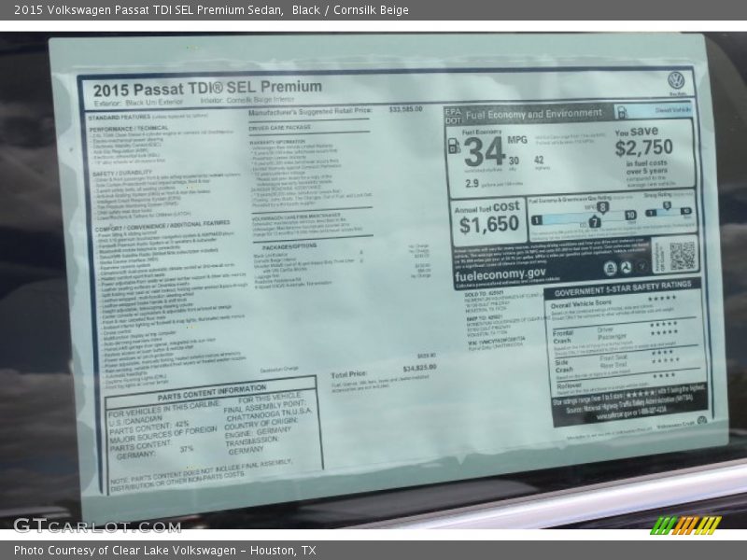Click the top caption '2015 Volkswagen Passat TDI SEL Premium Sedan'
The height and width of the screenshot is (560, 747).
148,10
